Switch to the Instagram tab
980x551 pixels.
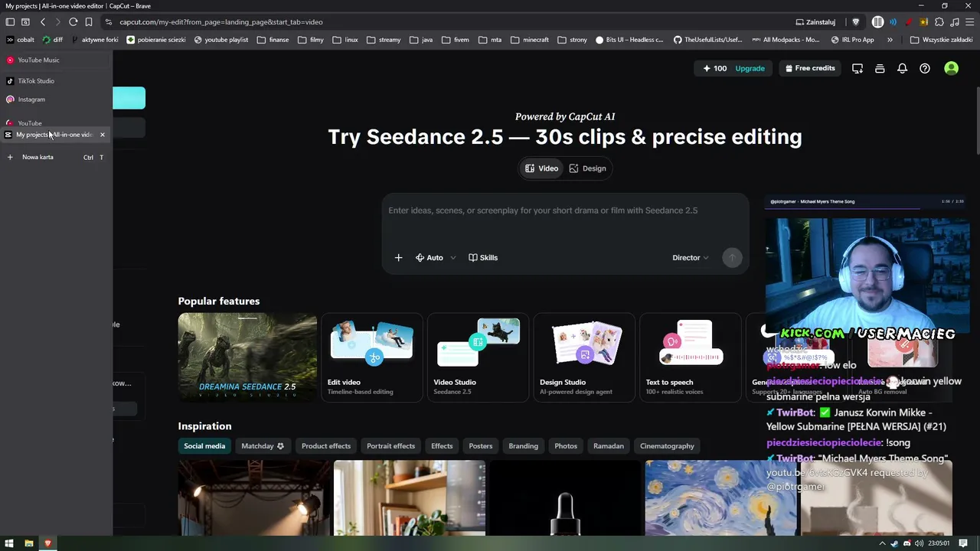click(56, 99)
